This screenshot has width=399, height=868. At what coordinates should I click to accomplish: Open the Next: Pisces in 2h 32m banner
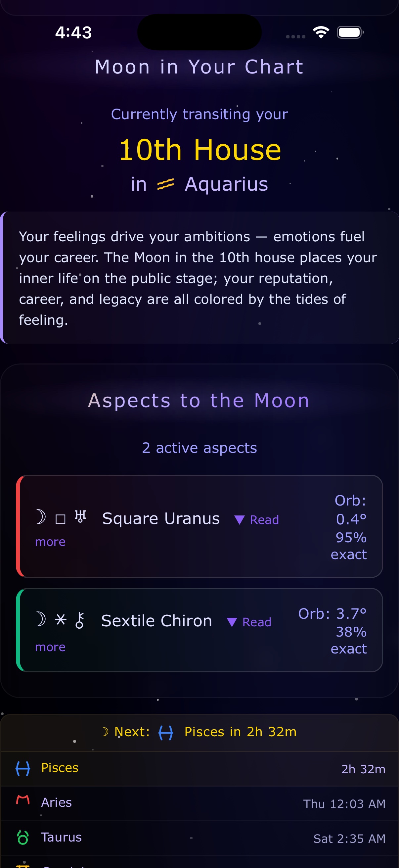pyautogui.click(x=199, y=732)
